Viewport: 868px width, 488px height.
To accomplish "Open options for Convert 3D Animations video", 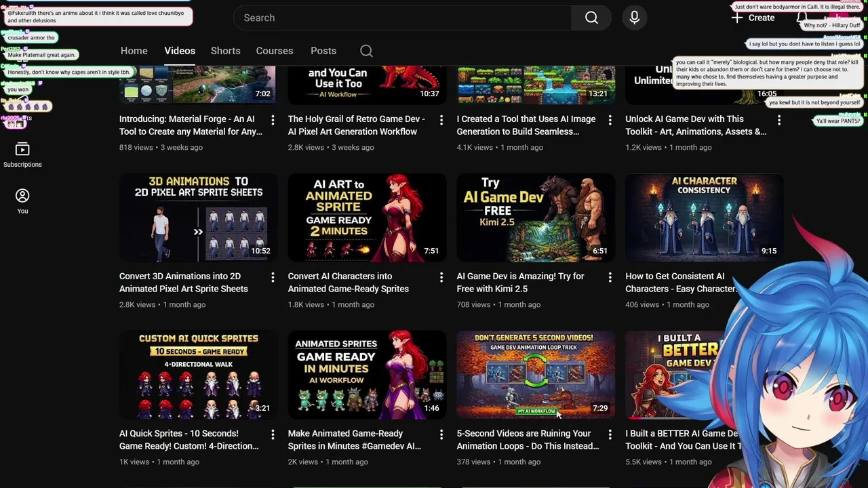I will pyautogui.click(x=273, y=277).
